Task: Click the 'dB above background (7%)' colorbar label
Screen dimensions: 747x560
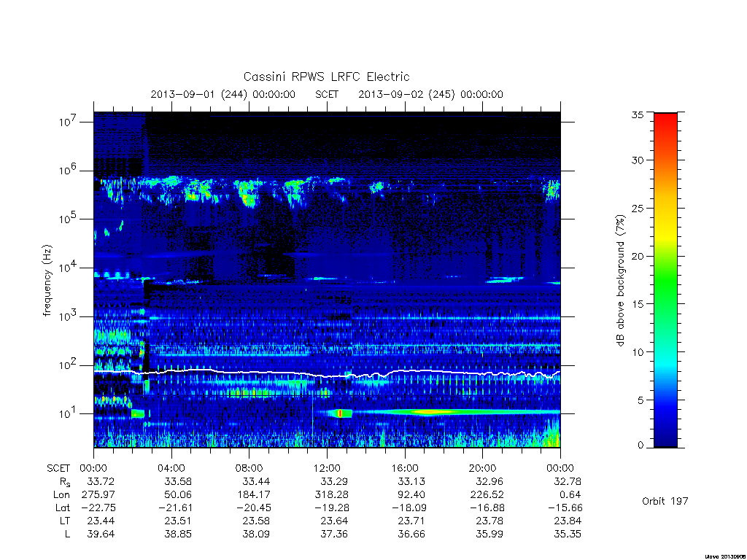Action: (x=620, y=280)
